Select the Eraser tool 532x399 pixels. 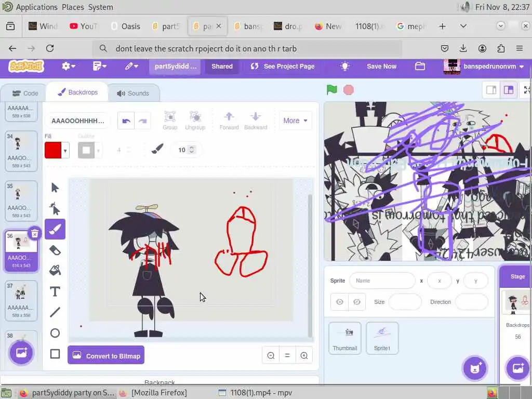point(55,250)
